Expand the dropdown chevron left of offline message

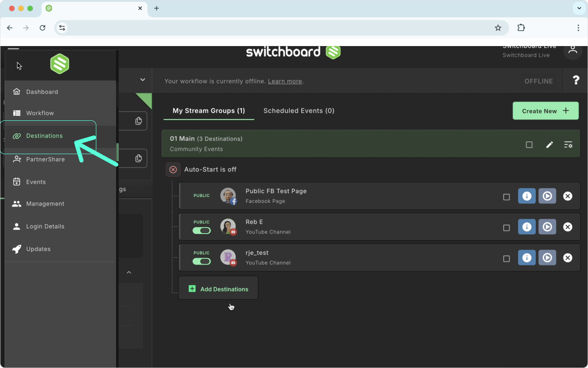point(142,80)
